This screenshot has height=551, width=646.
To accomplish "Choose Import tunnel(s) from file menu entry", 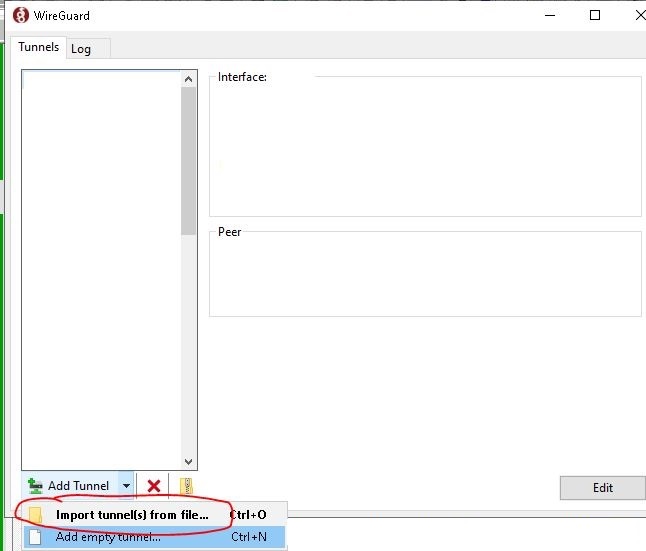I will click(x=132, y=515).
